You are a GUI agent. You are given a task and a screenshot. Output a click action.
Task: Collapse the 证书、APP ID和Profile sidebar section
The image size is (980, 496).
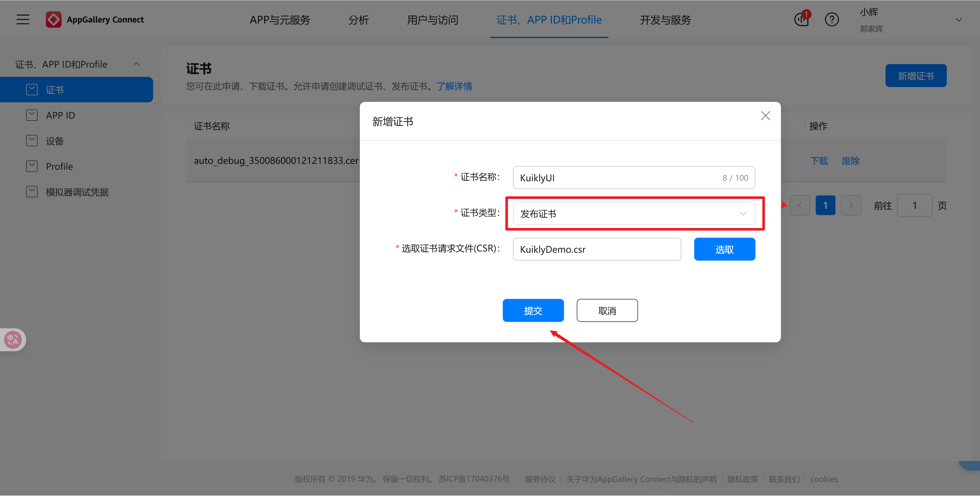pyautogui.click(x=137, y=64)
